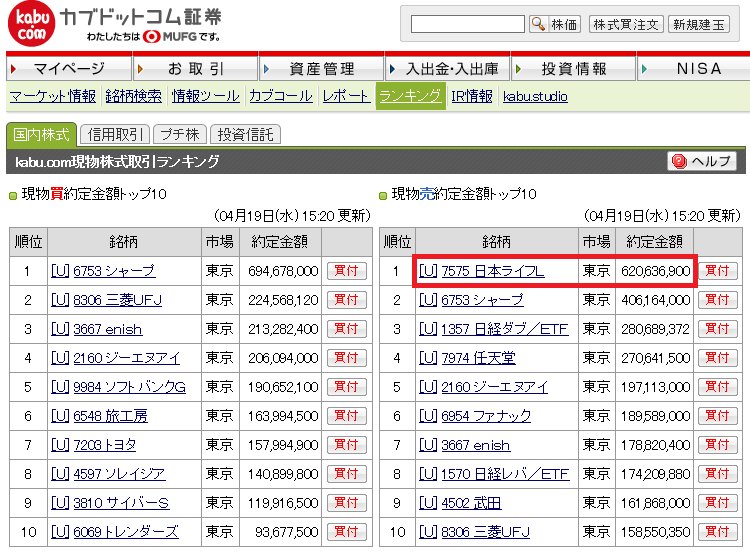Open 2160 ジーエヌアイ in buy ranking
Screen dimensions: 750x554
click(126, 358)
